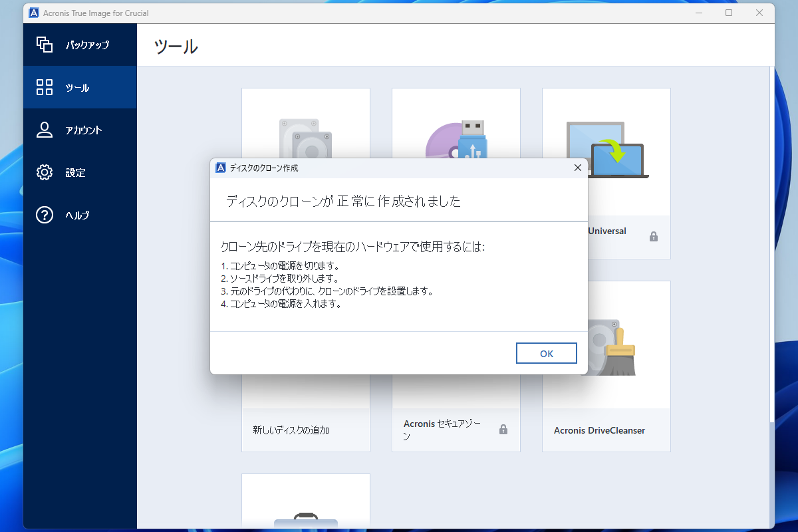
Task: Select the バックアップ icon in the sidebar
Action: tap(46, 45)
